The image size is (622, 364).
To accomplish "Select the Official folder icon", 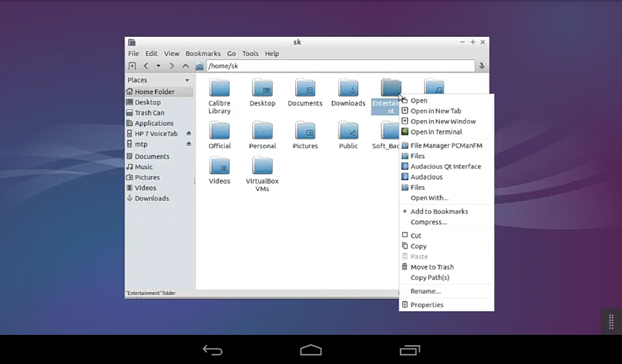I will pos(219,130).
